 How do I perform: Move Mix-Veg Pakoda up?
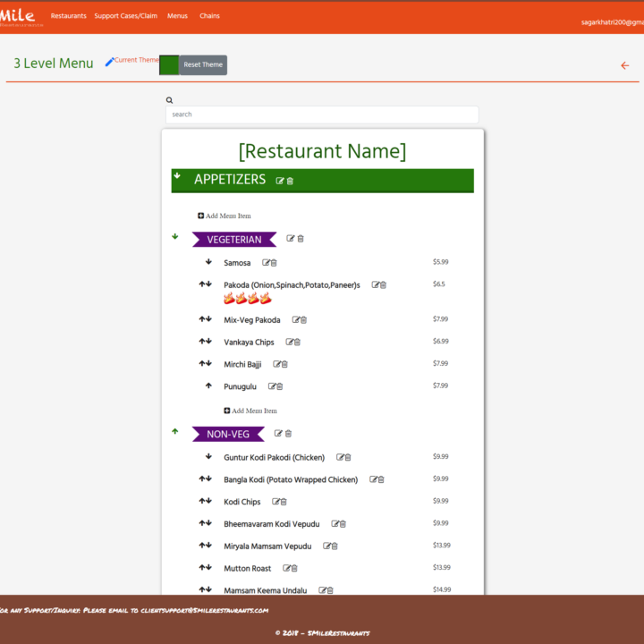click(202, 318)
